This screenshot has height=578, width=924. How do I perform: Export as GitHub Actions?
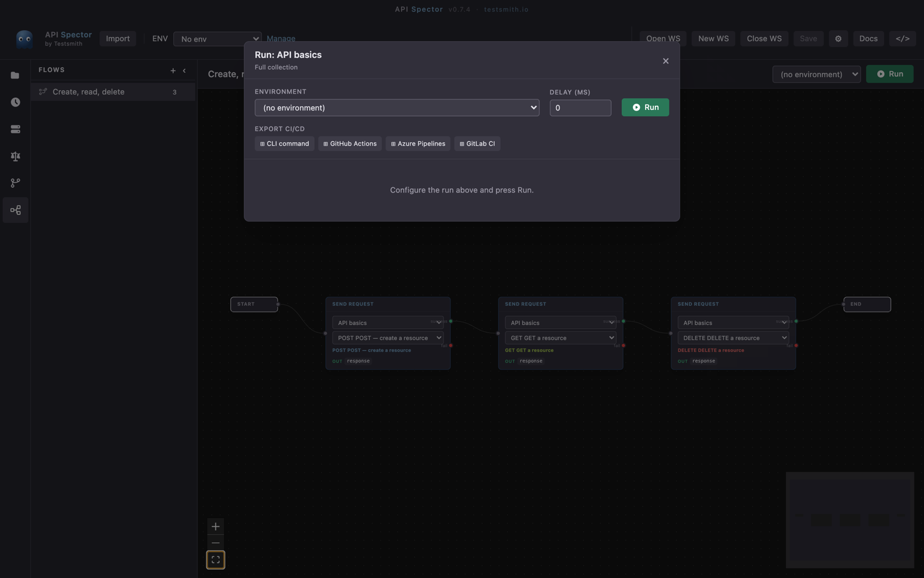(350, 144)
